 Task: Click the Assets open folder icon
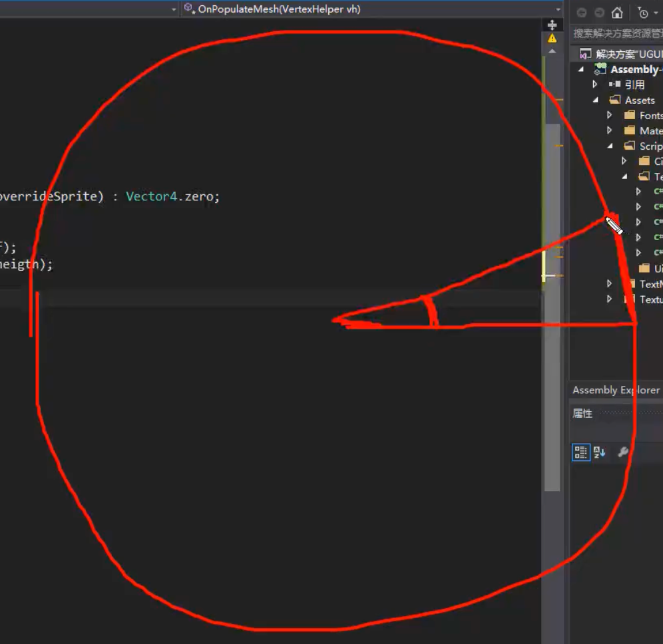point(615,100)
